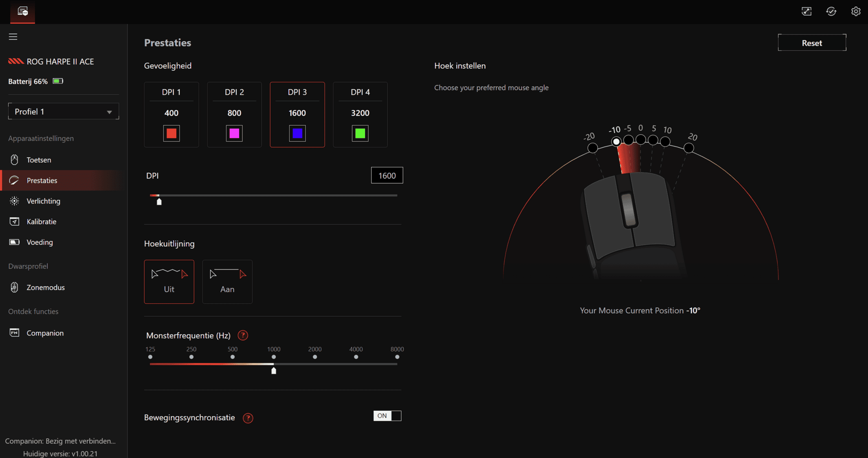Click the Prestaties gauge icon
The width and height of the screenshot is (868, 458).
coord(14,180)
